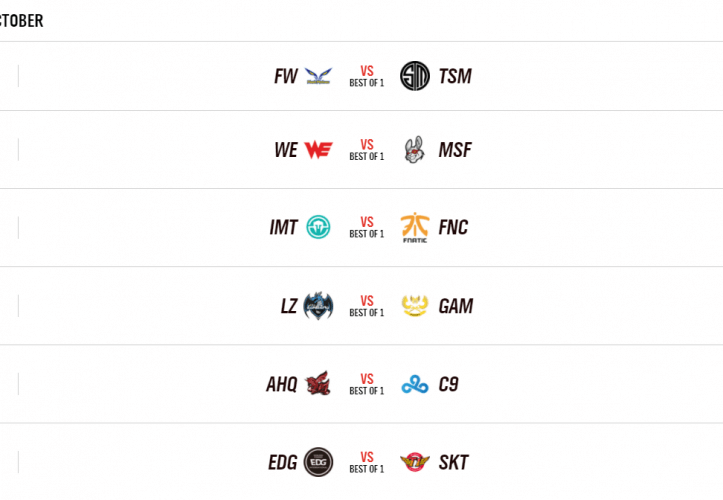Image resolution: width=723 pixels, height=500 pixels.
Task: Open the Immortals team logo
Action: 318,228
